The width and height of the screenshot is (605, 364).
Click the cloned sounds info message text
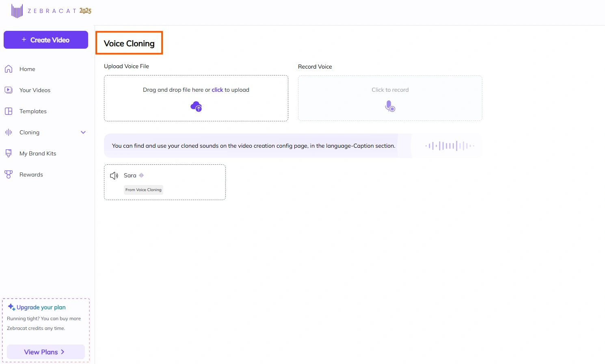pyautogui.click(x=253, y=146)
